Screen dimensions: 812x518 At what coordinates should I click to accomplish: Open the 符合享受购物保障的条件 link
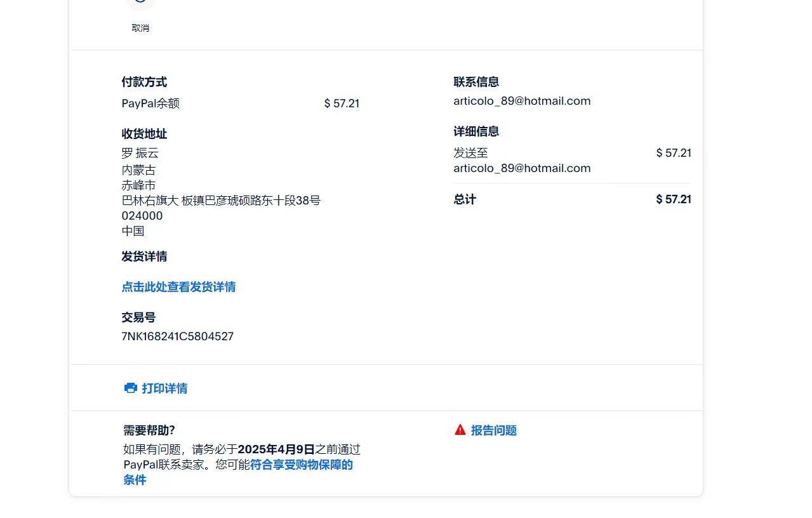coord(301,465)
